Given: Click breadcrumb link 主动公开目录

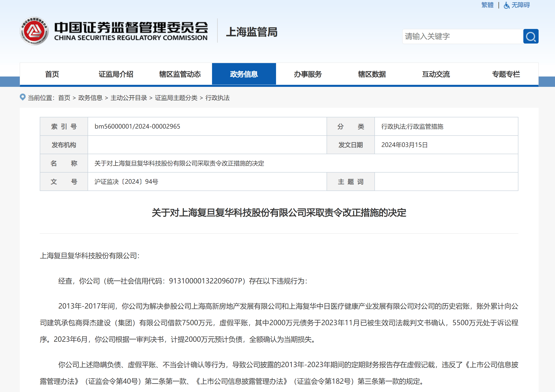Looking at the screenshot, I should [x=128, y=98].
